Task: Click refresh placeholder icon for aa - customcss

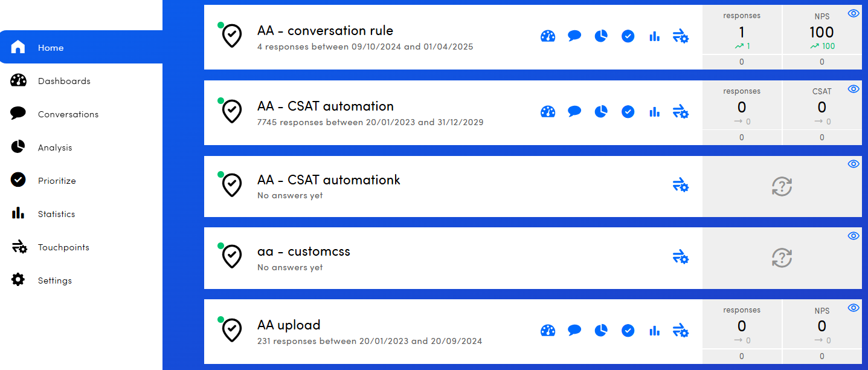Action: click(x=782, y=258)
